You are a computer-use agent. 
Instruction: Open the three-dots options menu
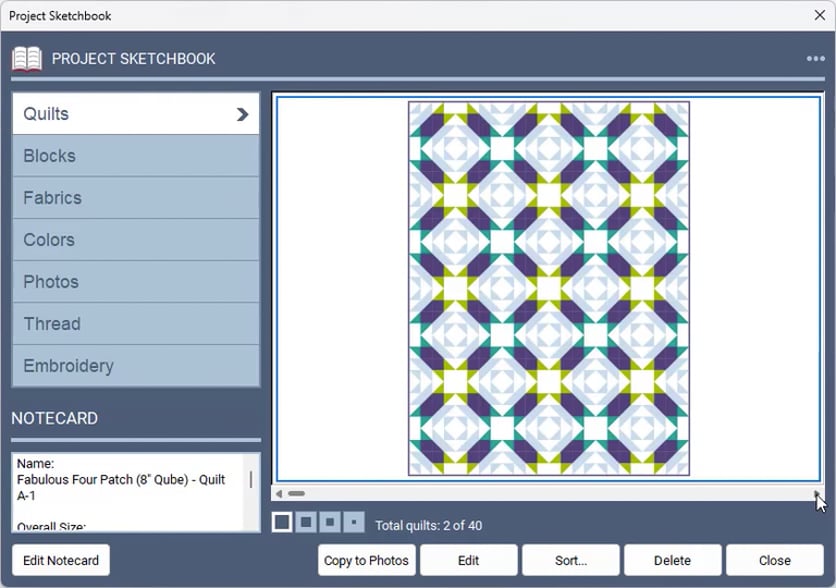click(x=815, y=59)
